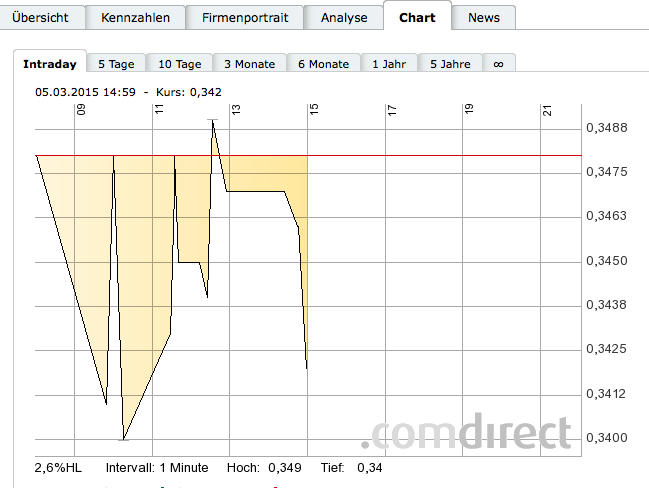Select the Chart tab

(x=417, y=17)
